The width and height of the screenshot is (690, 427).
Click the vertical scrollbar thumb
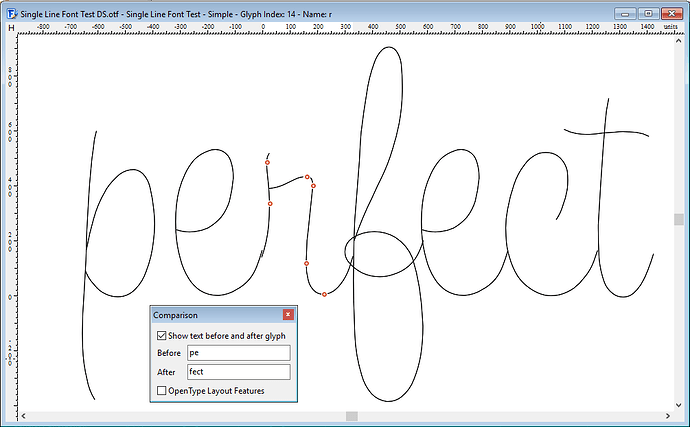[x=679, y=219]
